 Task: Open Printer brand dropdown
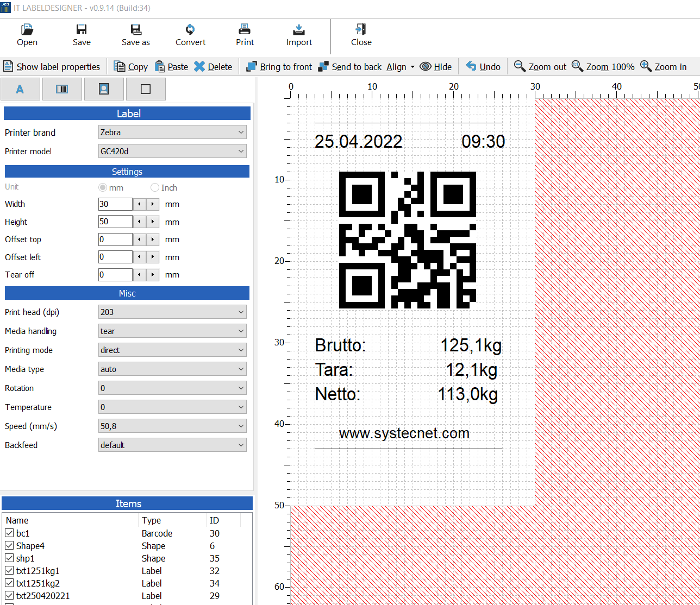pyautogui.click(x=172, y=132)
